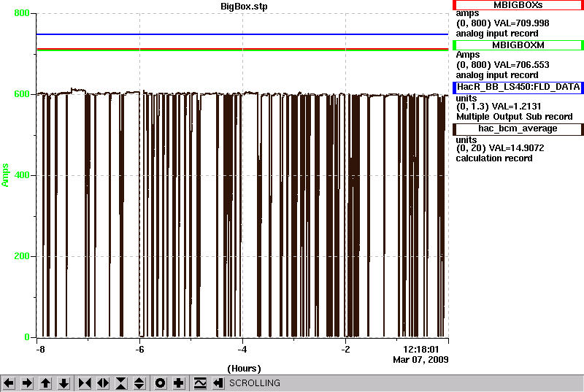This screenshot has width=584, height=392.
Task: Click the BigBox.stp graph title
Action: point(244,7)
